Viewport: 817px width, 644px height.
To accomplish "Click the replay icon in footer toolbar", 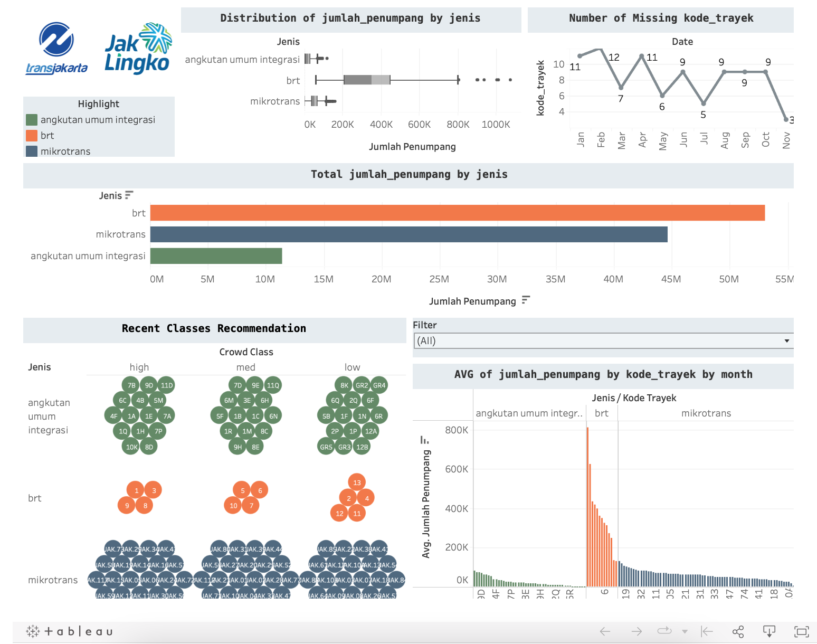I will [664, 631].
